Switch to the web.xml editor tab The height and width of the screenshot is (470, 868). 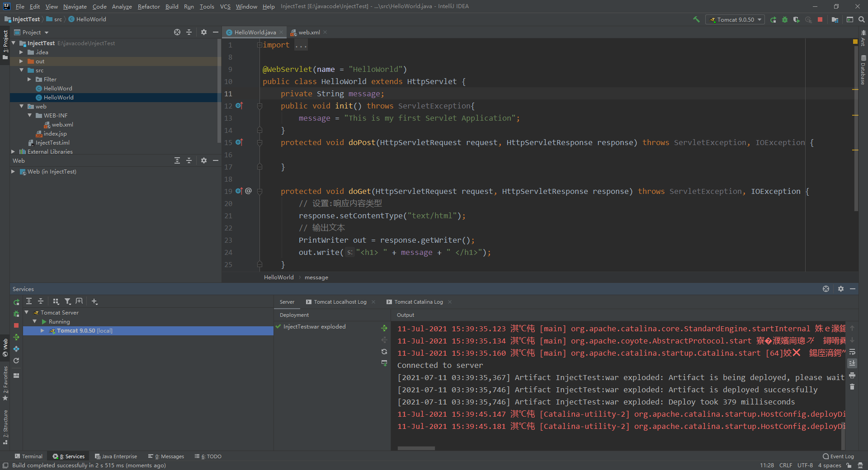(x=309, y=32)
